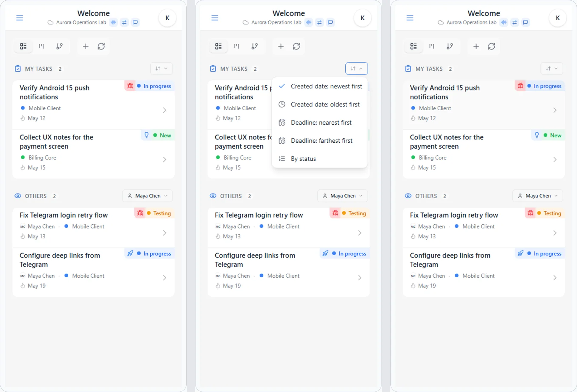
Task: Click lightbulb icon on Collect UX notes, left screen
Action: point(146,135)
